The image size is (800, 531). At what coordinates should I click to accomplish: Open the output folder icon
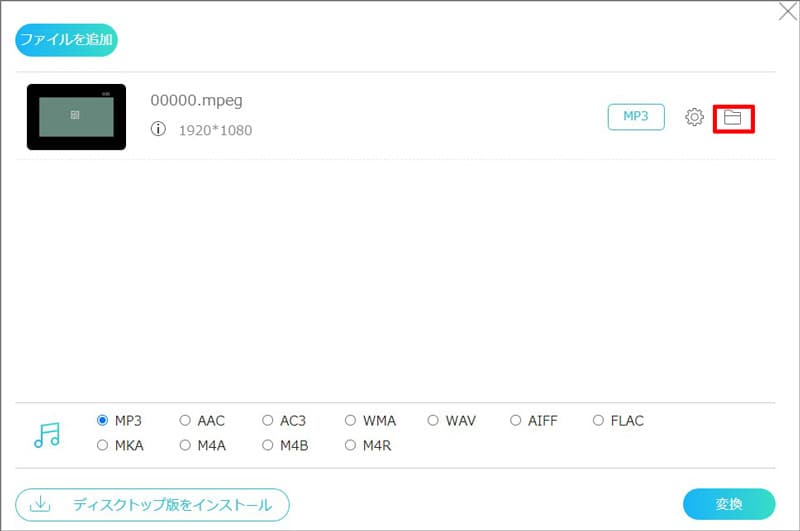coord(733,118)
